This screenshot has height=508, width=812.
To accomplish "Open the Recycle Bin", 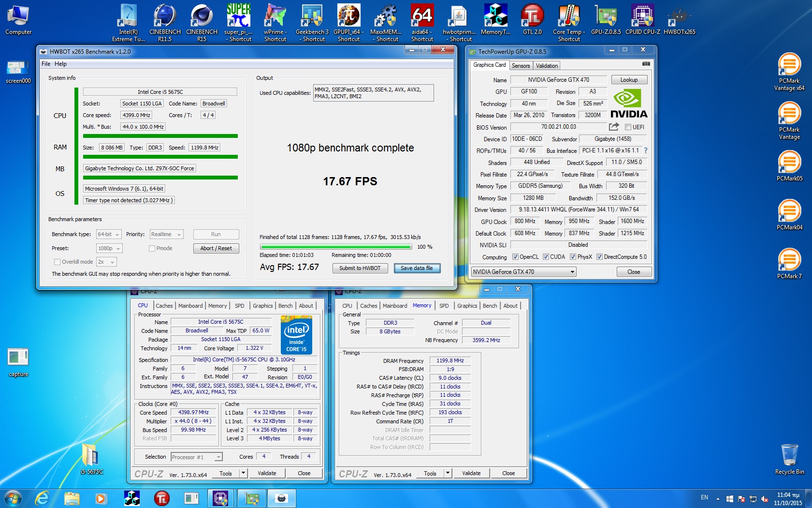I will (789, 460).
